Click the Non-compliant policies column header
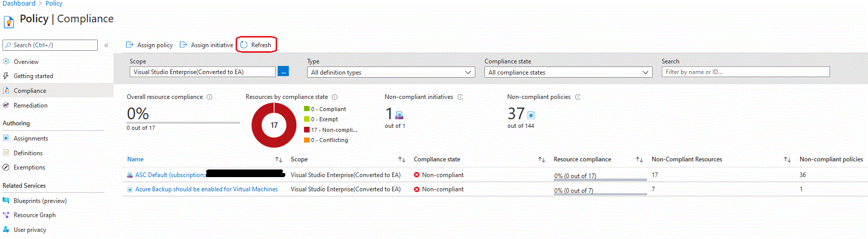The height and width of the screenshot is (239, 868). tap(831, 159)
